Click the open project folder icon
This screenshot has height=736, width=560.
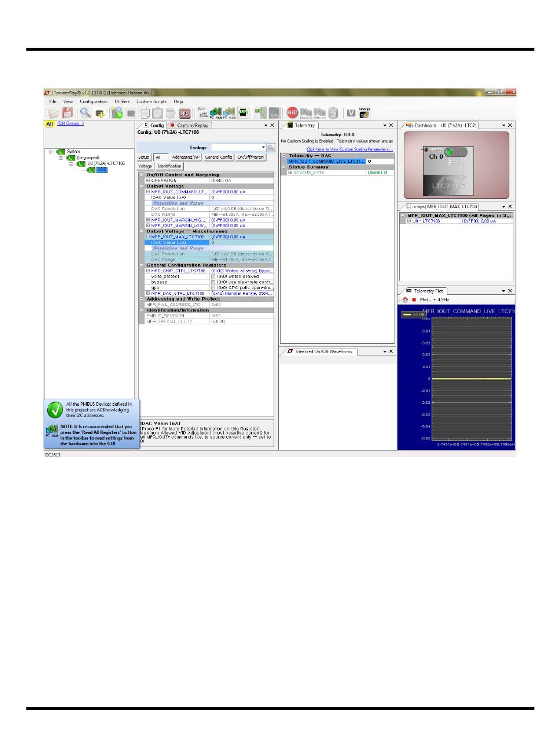(54, 113)
